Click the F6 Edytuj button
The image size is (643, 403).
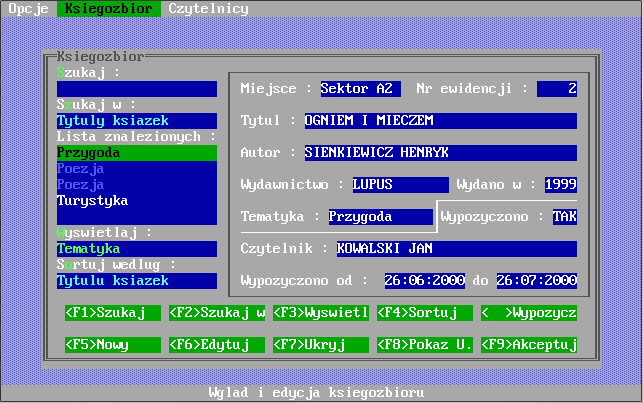coord(217,345)
